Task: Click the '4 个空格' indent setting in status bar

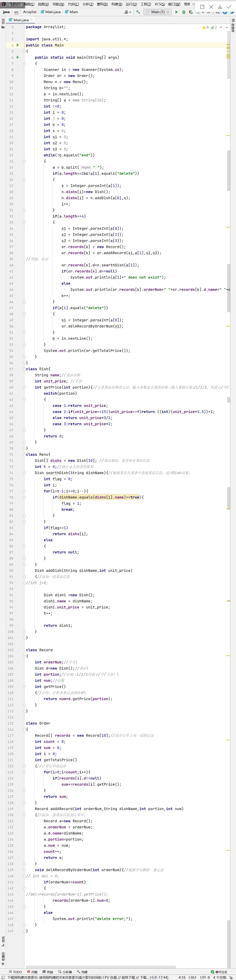Action: (x=220, y=977)
